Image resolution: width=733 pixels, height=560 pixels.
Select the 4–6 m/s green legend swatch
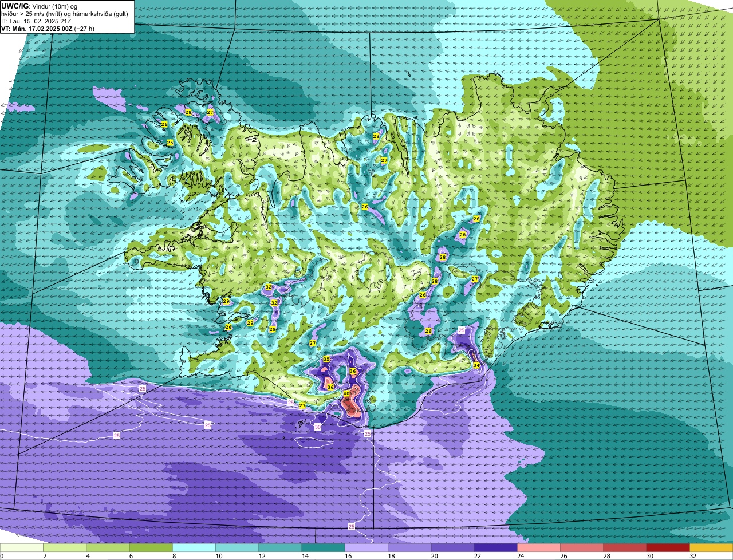108,548
